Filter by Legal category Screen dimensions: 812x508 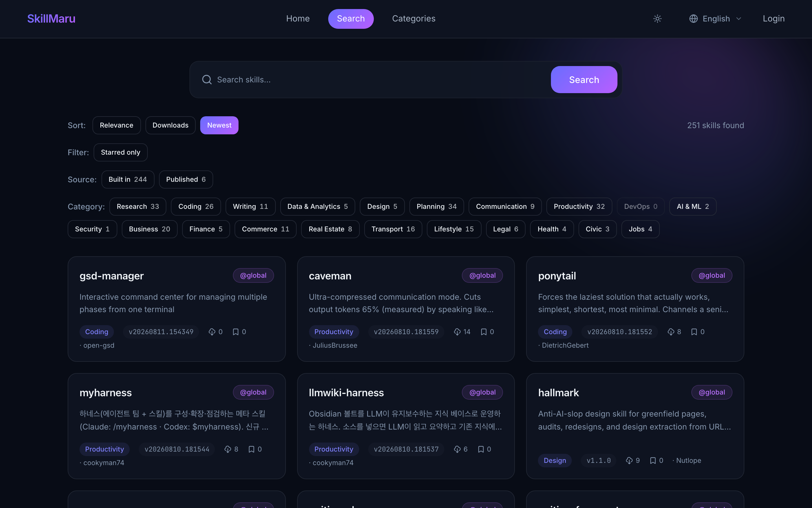pos(506,229)
